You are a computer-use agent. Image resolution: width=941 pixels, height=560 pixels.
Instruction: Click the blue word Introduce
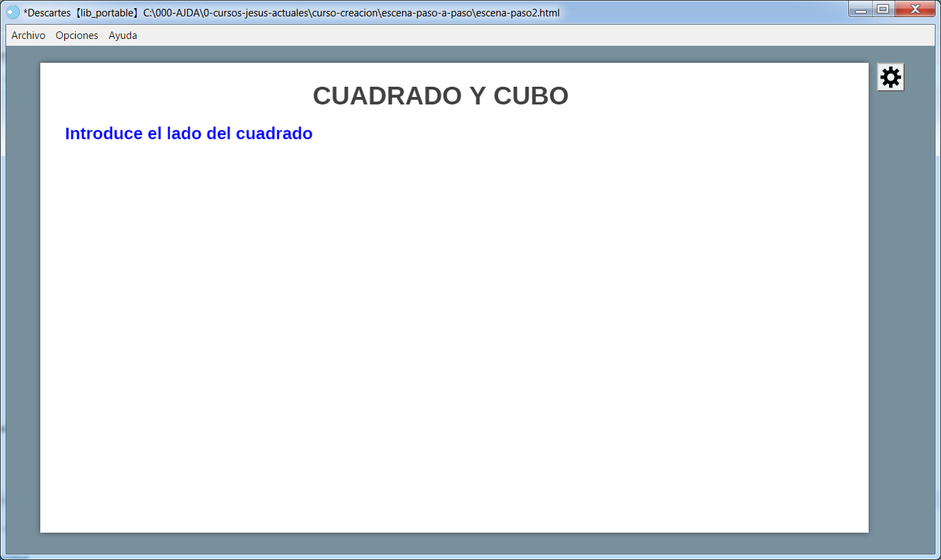(x=104, y=134)
